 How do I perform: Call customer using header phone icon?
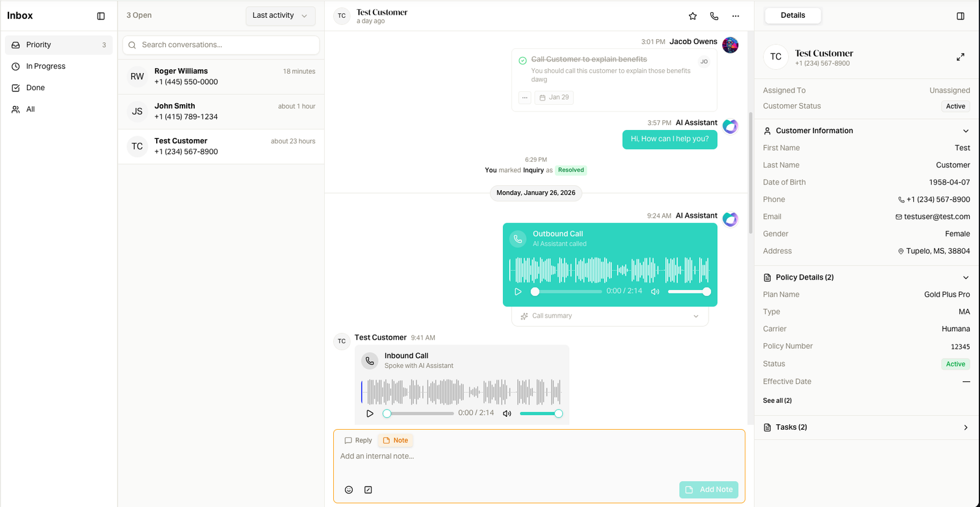(714, 16)
